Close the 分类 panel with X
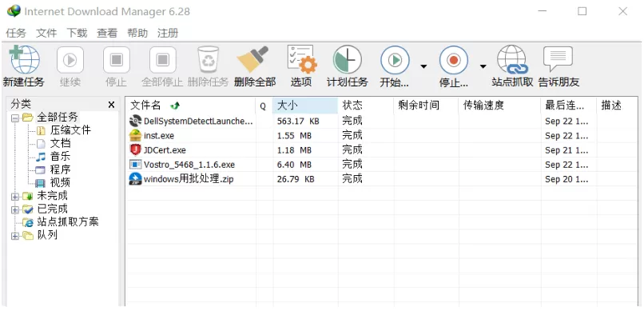The width and height of the screenshot is (644, 311). (x=111, y=105)
